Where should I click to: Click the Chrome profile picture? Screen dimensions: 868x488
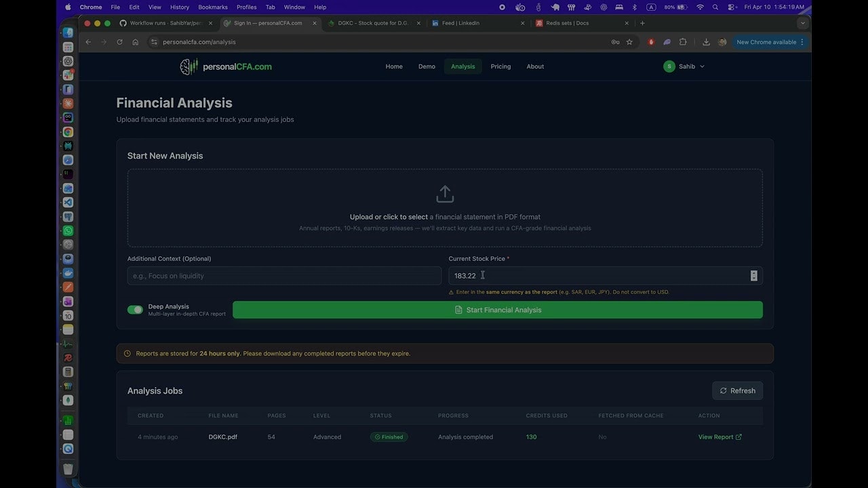coord(722,42)
